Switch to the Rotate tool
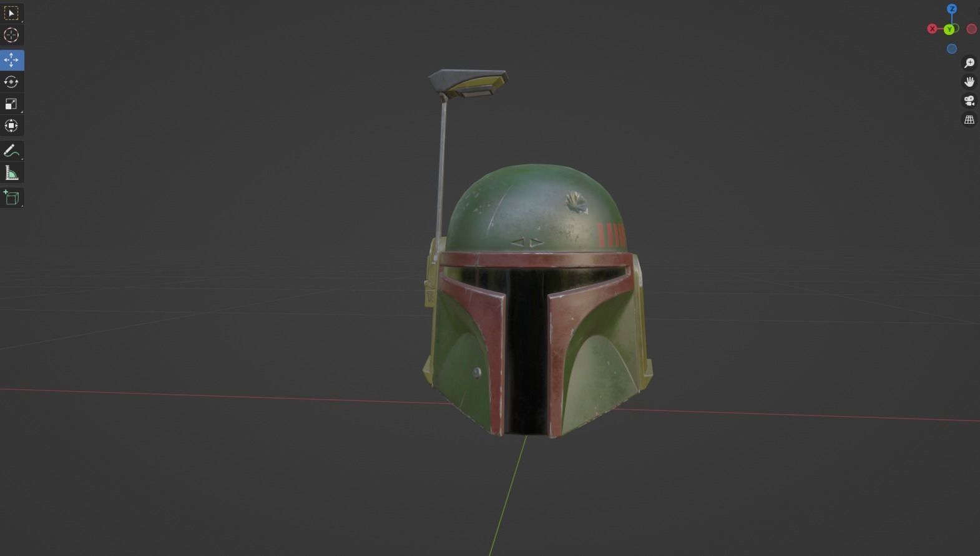The height and width of the screenshot is (556, 980). [11, 82]
